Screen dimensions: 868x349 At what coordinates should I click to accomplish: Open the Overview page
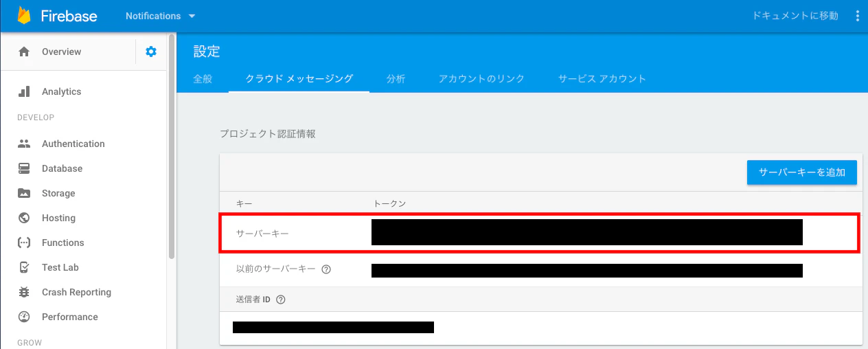coord(61,52)
